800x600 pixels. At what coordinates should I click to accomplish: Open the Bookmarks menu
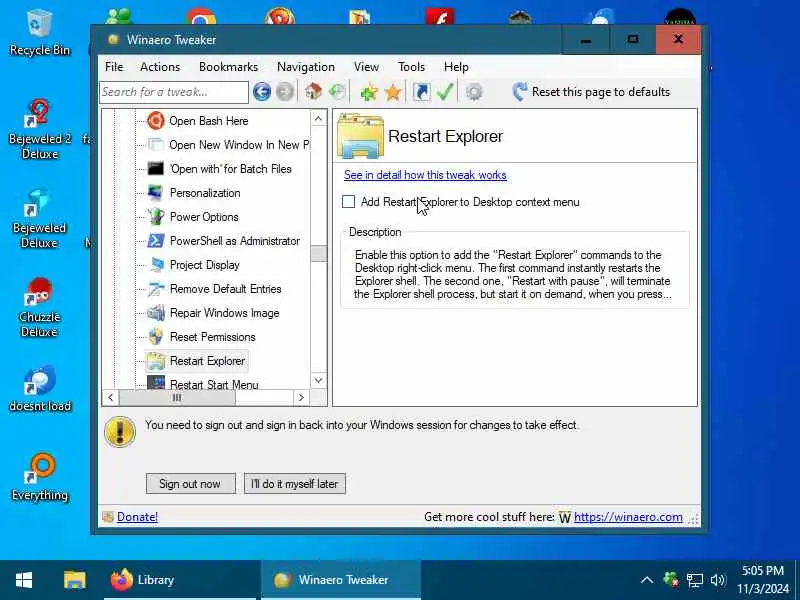[x=228, y=67]
